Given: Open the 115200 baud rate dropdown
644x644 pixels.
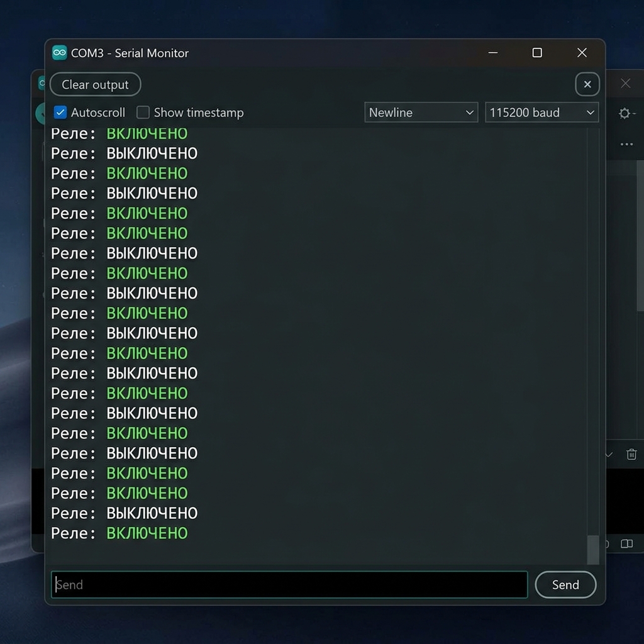Looking at the screenshot, I should pos(541,113).
